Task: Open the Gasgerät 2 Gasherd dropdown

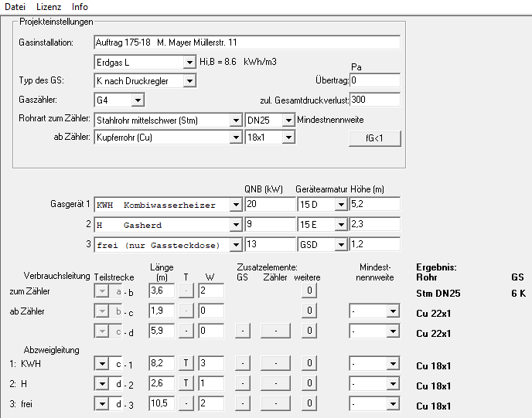Action: (x=236, y=225)
